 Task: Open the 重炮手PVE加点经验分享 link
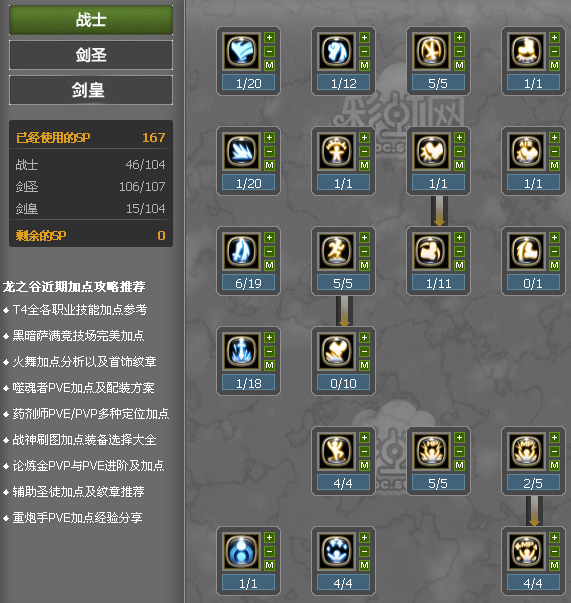(77, 517)
